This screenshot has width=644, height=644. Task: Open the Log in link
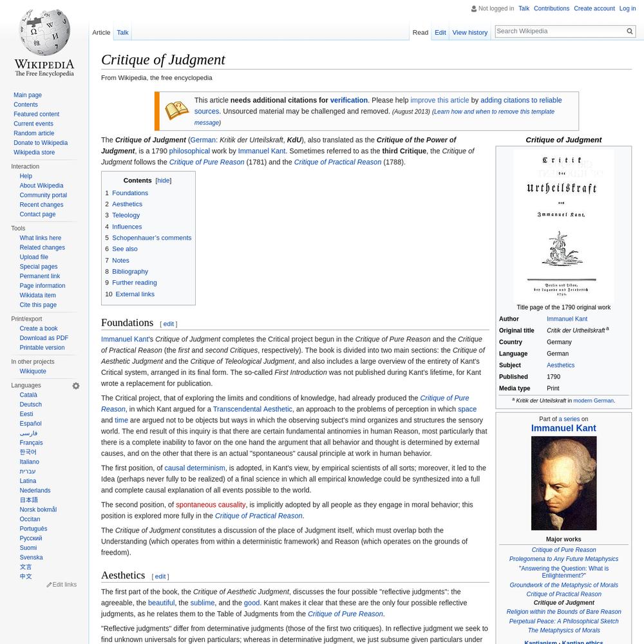coord(627,8)
